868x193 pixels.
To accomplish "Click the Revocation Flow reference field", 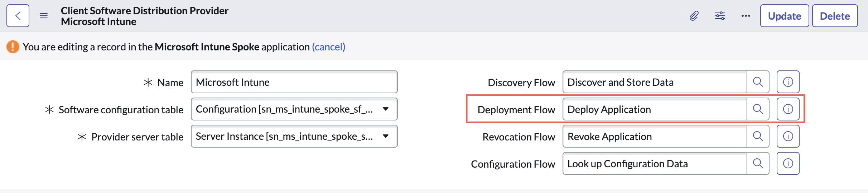I will point(655,136).
